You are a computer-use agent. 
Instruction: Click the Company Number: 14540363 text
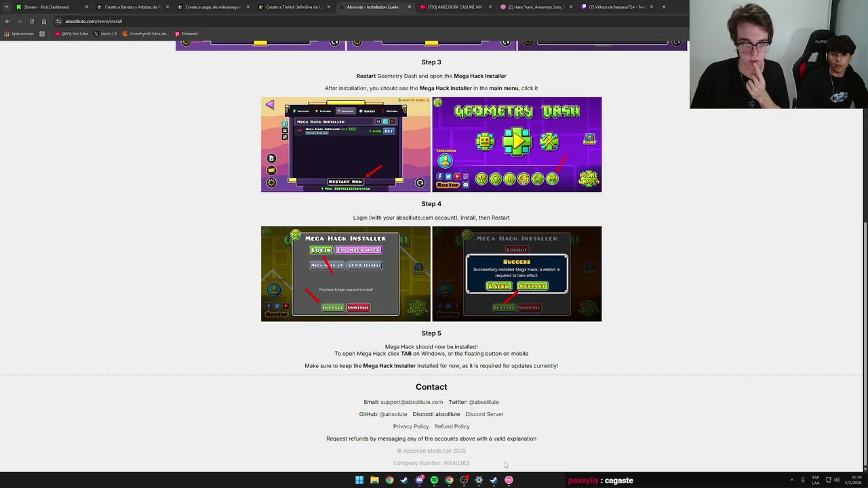pos(431,463)
